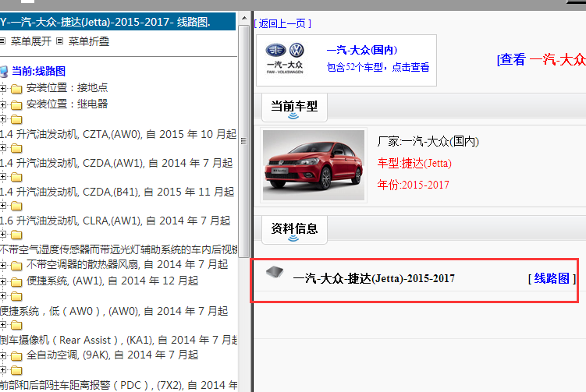Click the 查看 一汽-大众 link at right

point(542,60)
